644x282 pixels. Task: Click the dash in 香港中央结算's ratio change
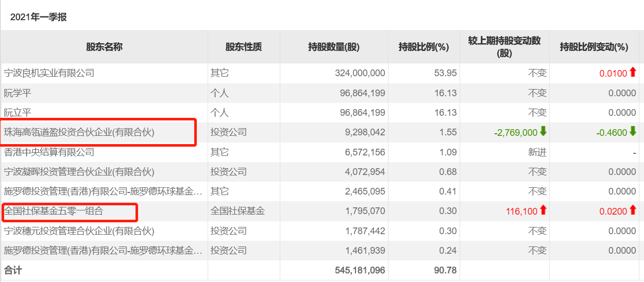click(634, 152)
